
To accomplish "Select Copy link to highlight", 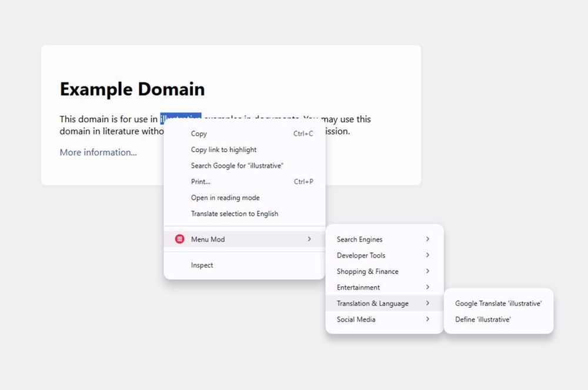I will coord(244,149).
